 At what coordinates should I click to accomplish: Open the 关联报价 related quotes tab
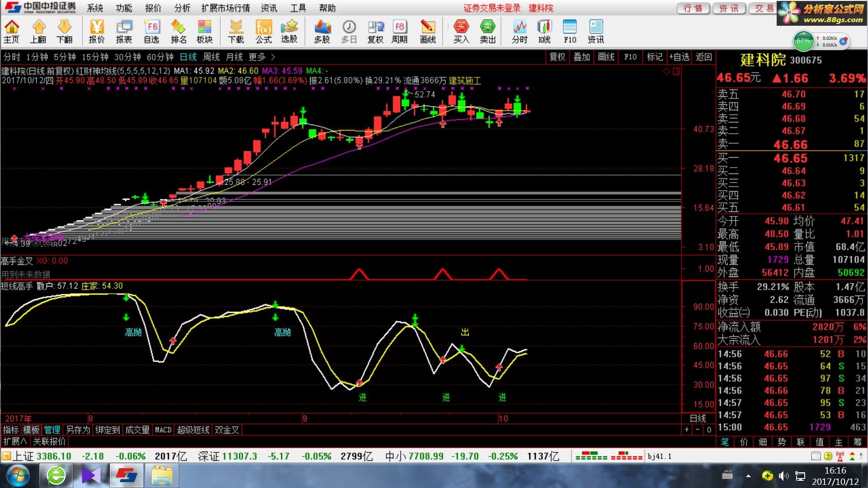[49, 441]
